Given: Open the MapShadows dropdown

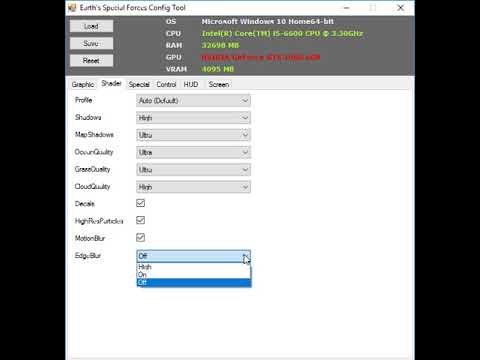Looking at the screenshot, I should (193, 135).
